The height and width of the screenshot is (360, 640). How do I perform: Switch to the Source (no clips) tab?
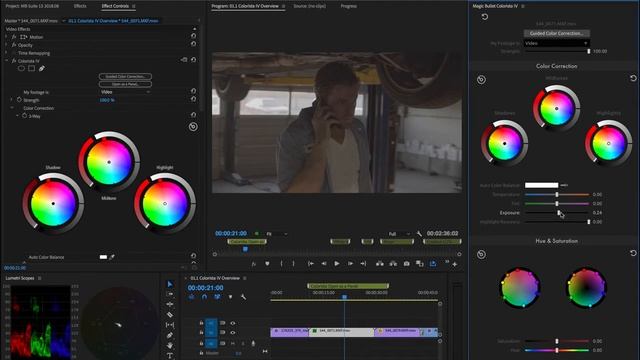click(310, 6)
